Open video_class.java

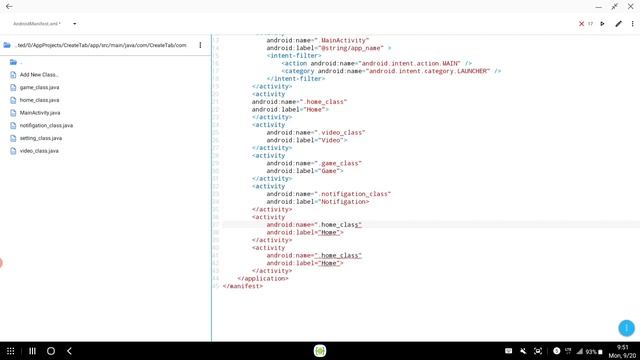pyautogui.click(x=39, y=151)
